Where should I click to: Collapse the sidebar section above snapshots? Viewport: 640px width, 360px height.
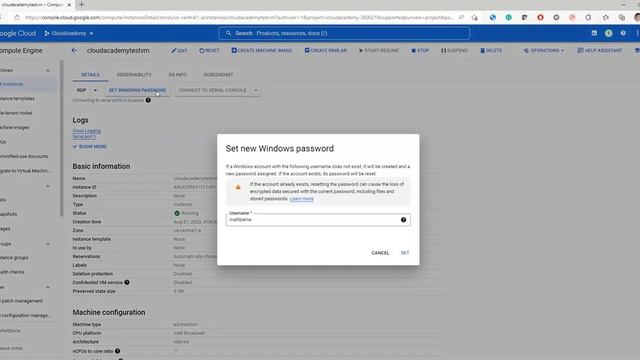tap(48, 186)
